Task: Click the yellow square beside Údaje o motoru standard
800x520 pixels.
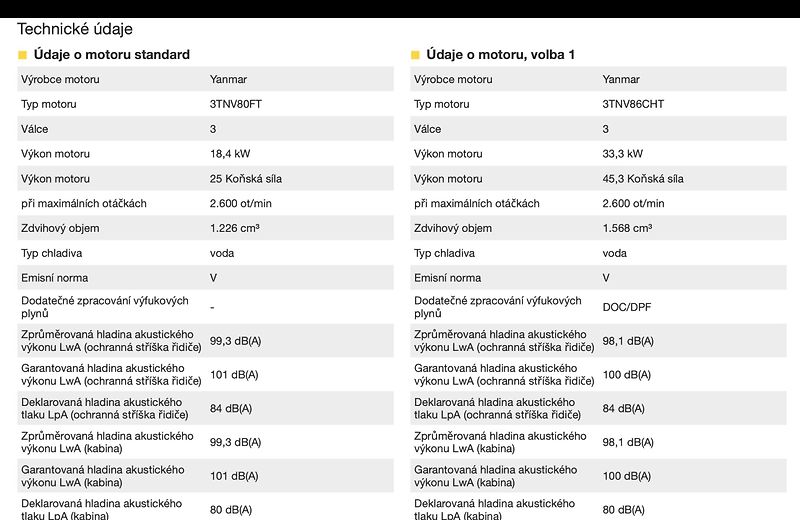Action: click(x=22, y=55)
